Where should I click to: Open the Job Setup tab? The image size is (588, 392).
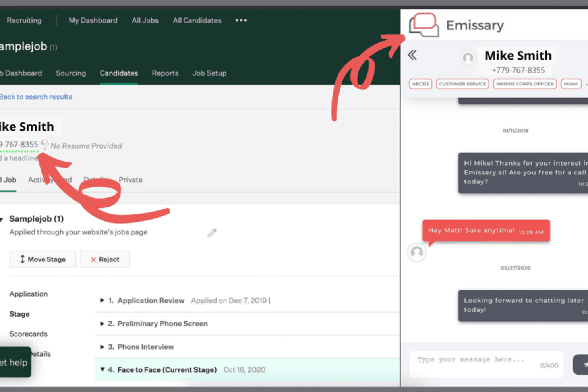click(209, 73)
